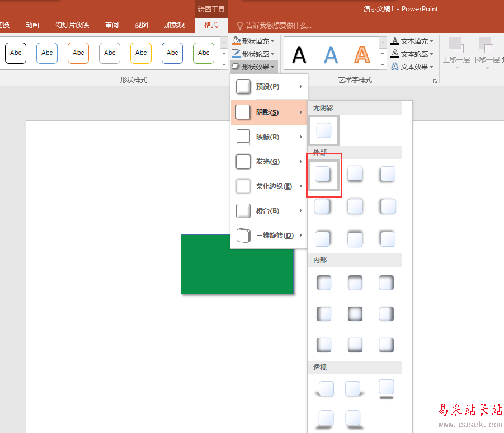
Task: Select first inner shadow preset in 内部 third row
Action: tap(324, 345)
